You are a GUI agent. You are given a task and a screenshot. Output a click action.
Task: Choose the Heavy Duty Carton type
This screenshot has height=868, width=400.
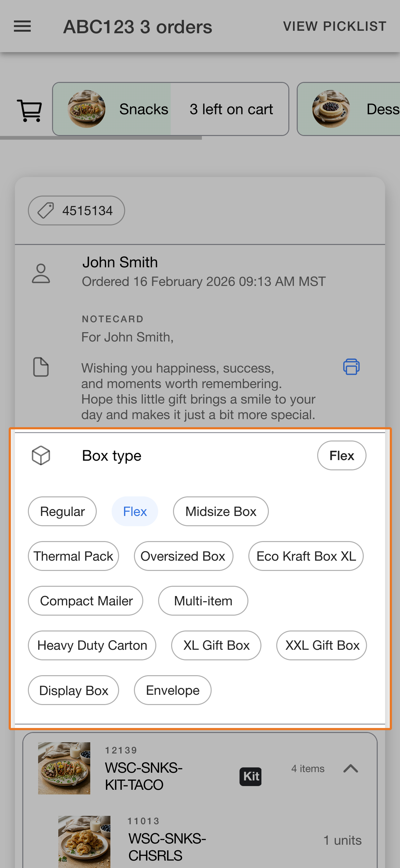click(92, 646)
